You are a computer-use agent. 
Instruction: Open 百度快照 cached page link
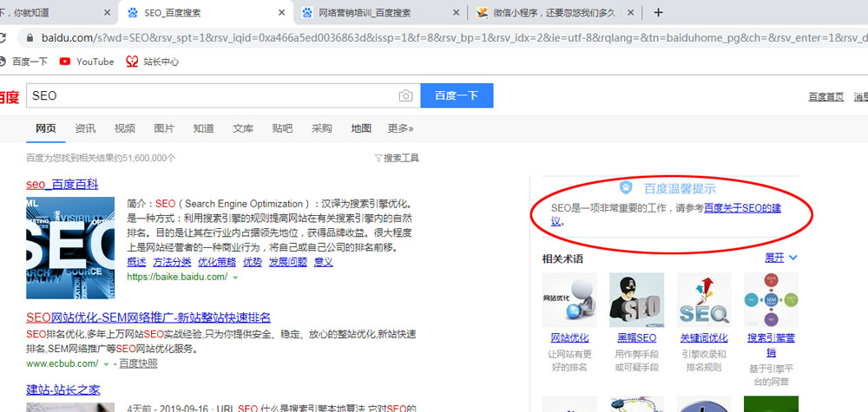[x=138, y=363]
